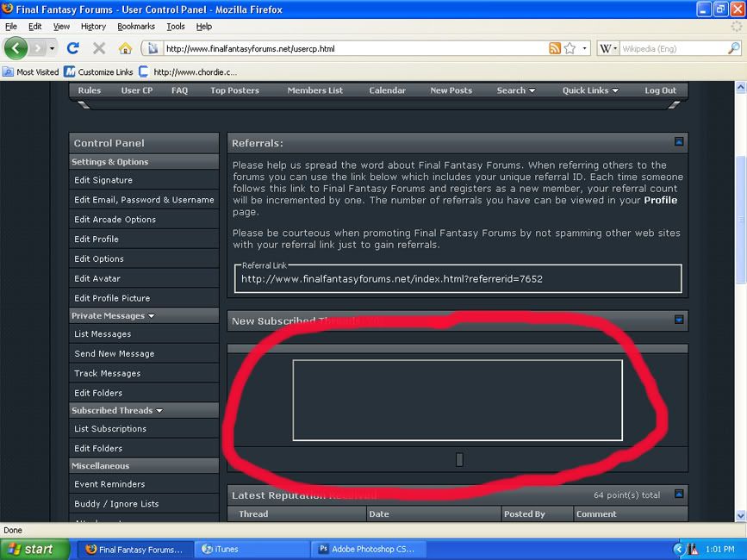Open the View menu
Screen dimensions: 747x560
coord(61,26)
